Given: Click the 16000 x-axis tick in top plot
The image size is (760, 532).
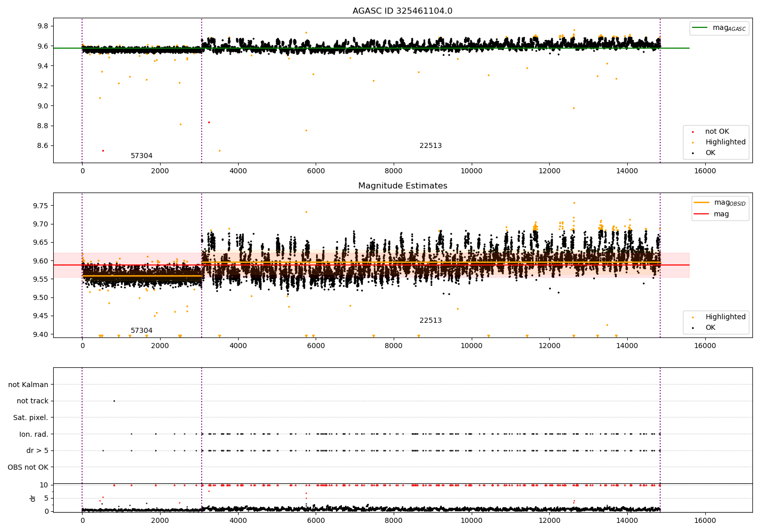Looking at the screenshot, I should pos(705,171).
